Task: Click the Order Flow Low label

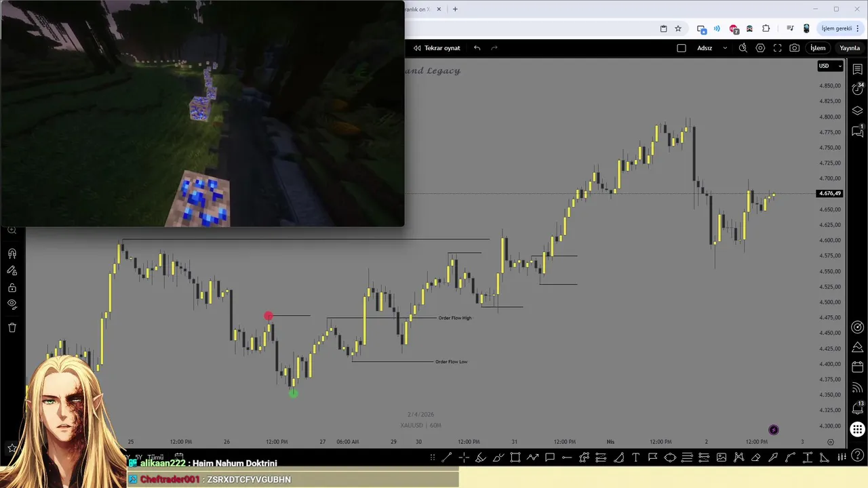Action: pos(452,361)
